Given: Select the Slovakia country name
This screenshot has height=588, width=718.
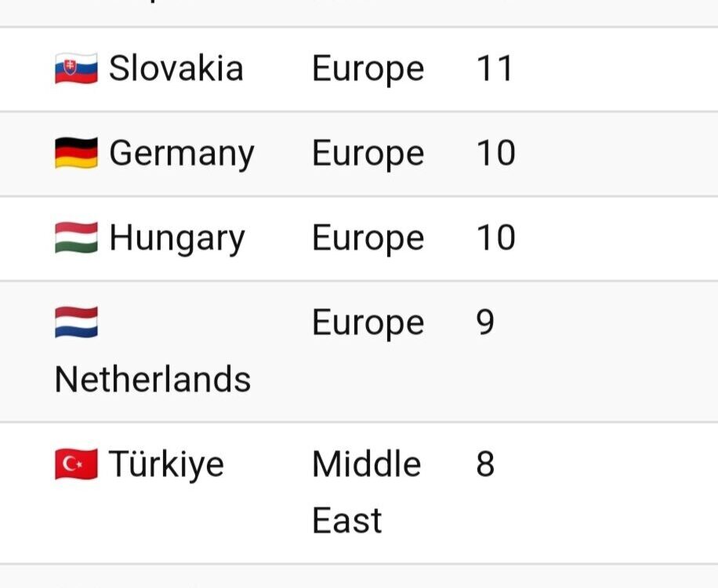Looking at the screenshot, I should (176, 68).
